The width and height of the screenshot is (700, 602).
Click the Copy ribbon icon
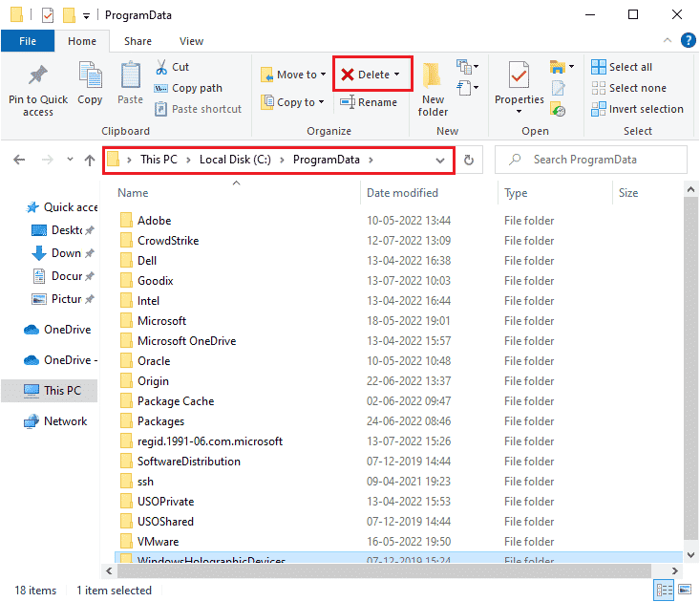pyautogui.click(x=90, y=75)
